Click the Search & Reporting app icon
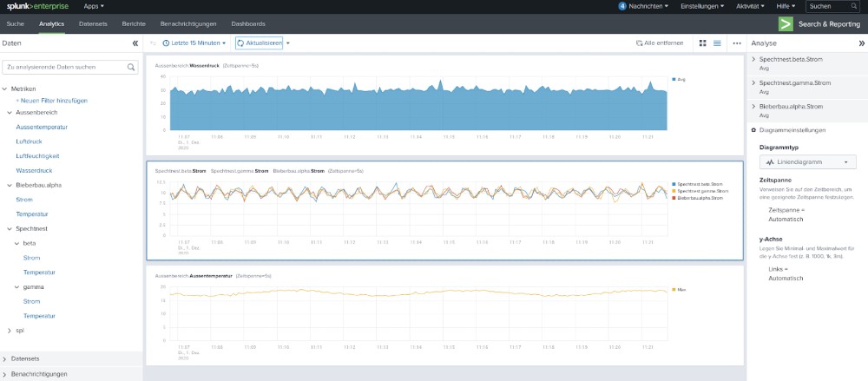Viewport: 868px width, 381px height. (786, 23)
